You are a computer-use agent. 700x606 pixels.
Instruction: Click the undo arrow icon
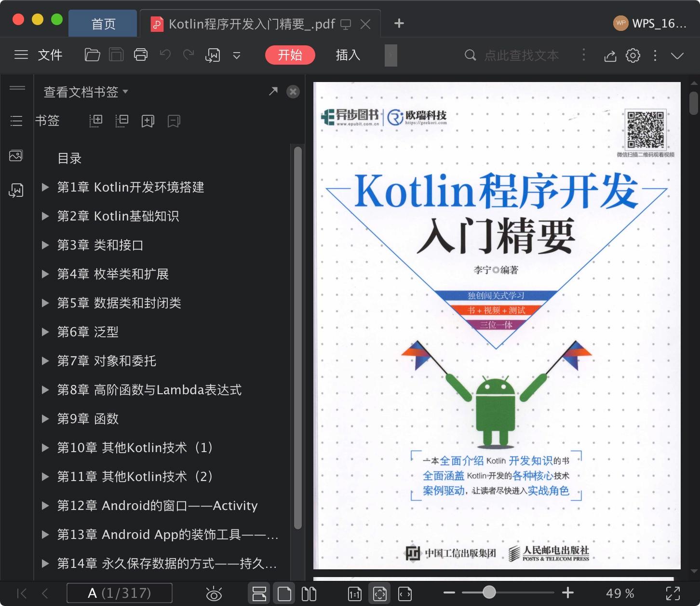coord(165,55)
